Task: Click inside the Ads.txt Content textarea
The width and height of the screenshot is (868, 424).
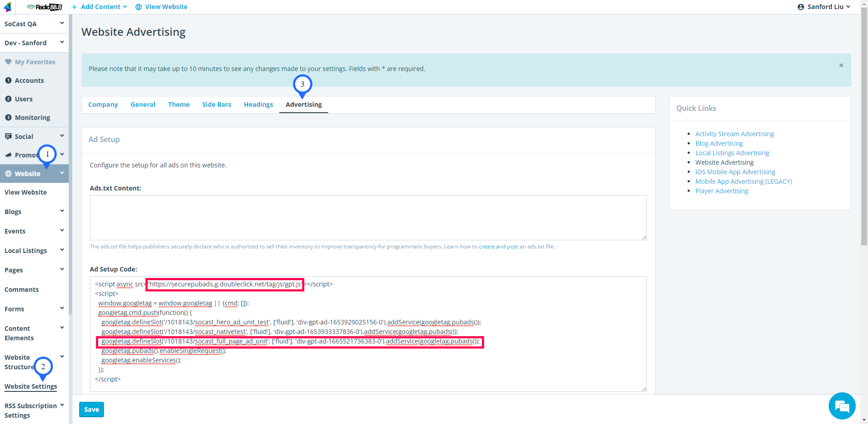Action: [x=368, y=218]
